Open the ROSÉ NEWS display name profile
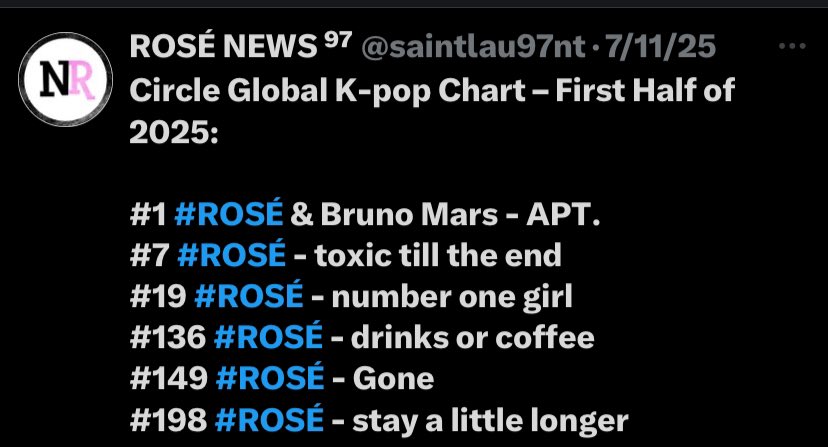828x447 pixels. [223, 46]
